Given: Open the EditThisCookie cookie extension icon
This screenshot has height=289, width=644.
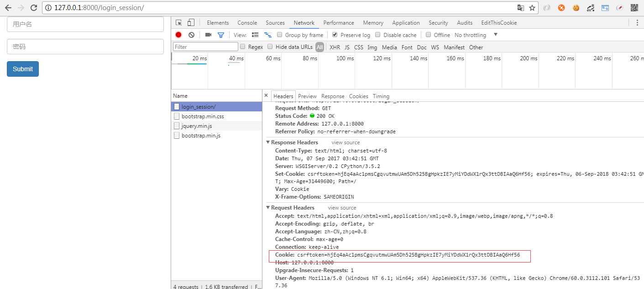Looking at the screenshot, I should (x=576, y=8).
